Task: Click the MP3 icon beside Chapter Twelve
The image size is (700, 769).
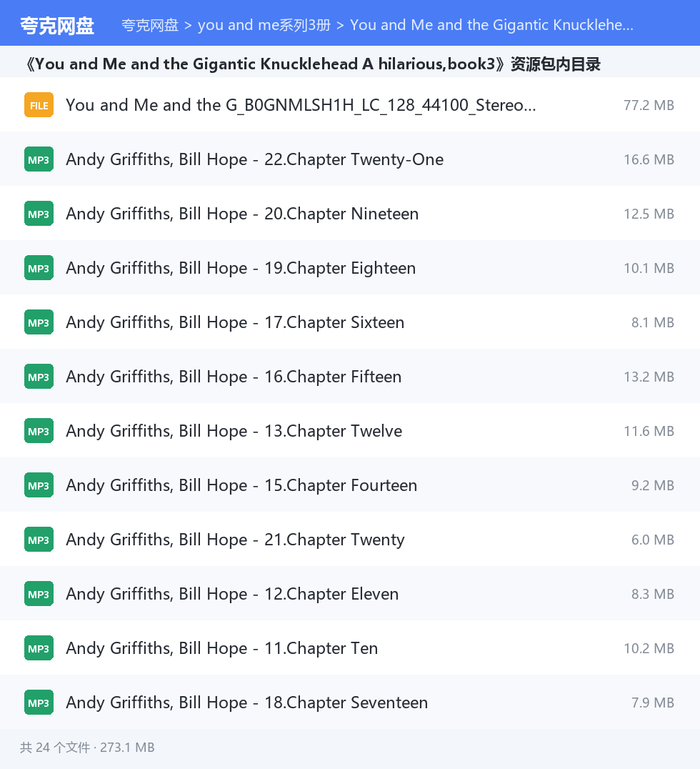Action: coord(39,431)
